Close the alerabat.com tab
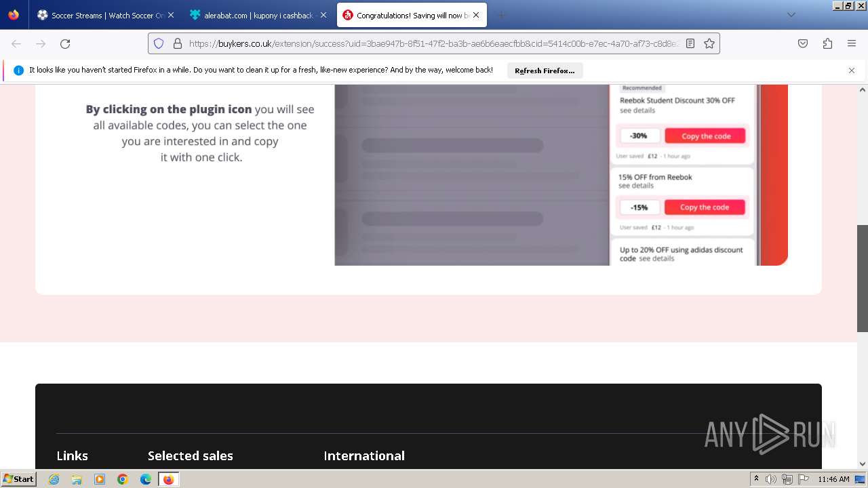 point(323,15)
